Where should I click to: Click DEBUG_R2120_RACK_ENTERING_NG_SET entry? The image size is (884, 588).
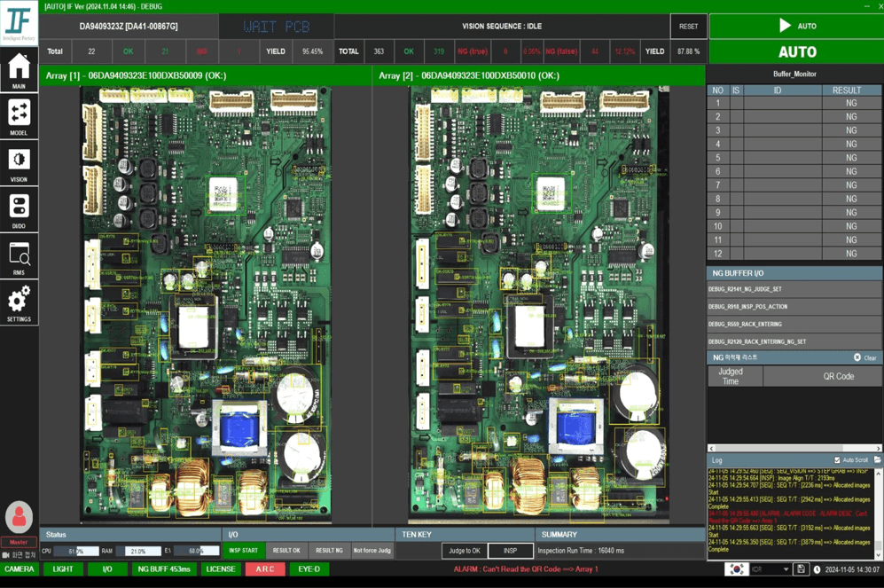click(795, 341)
